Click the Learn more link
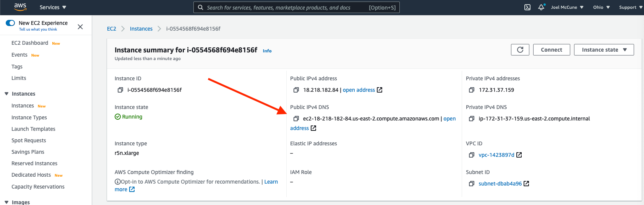Screen dimensions: 644x205 point(271,182)
